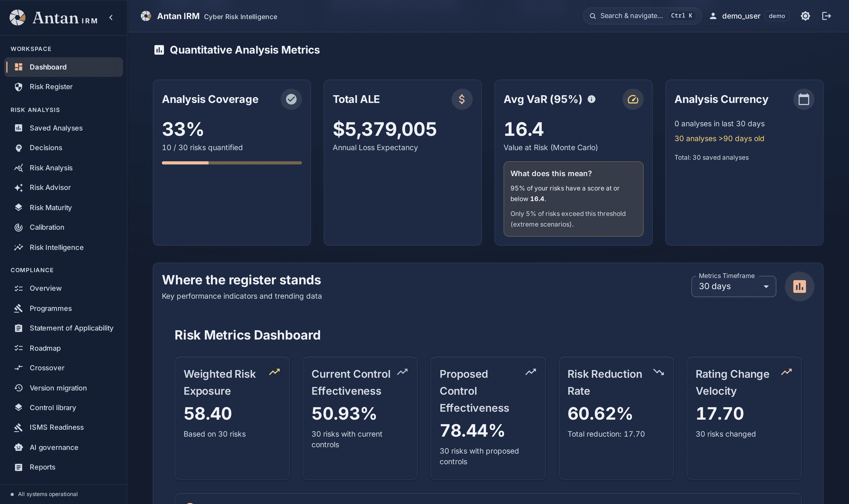Click the Risk Reduction Rate downward trend icon
The height and width of the screenshot is (504, 849).
(x=659, y=372)
